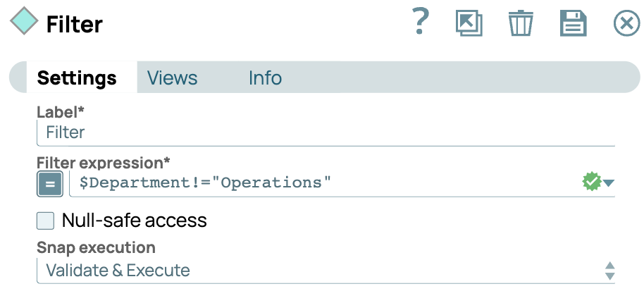
Task: Click the Null-safe access label text
Action: click(x=135, y=221)
